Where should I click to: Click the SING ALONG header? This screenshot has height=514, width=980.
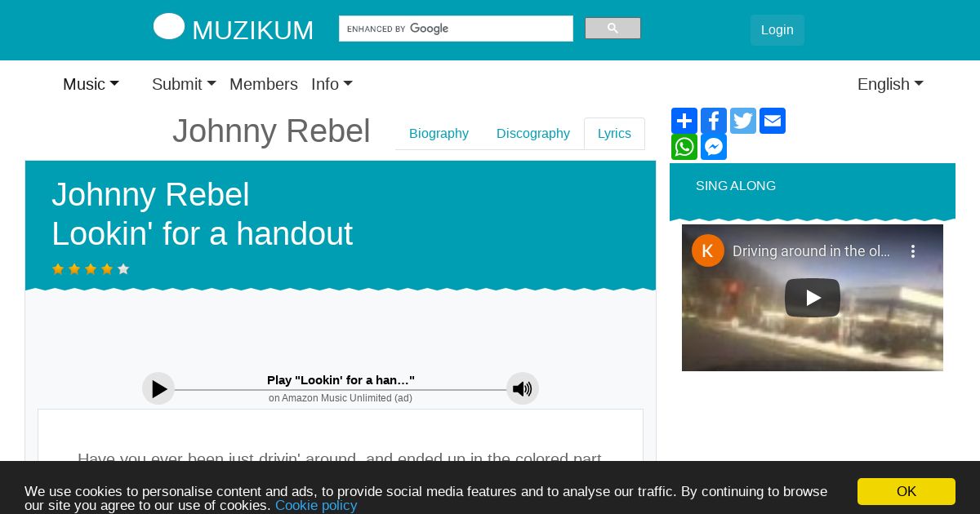point(736,186)
